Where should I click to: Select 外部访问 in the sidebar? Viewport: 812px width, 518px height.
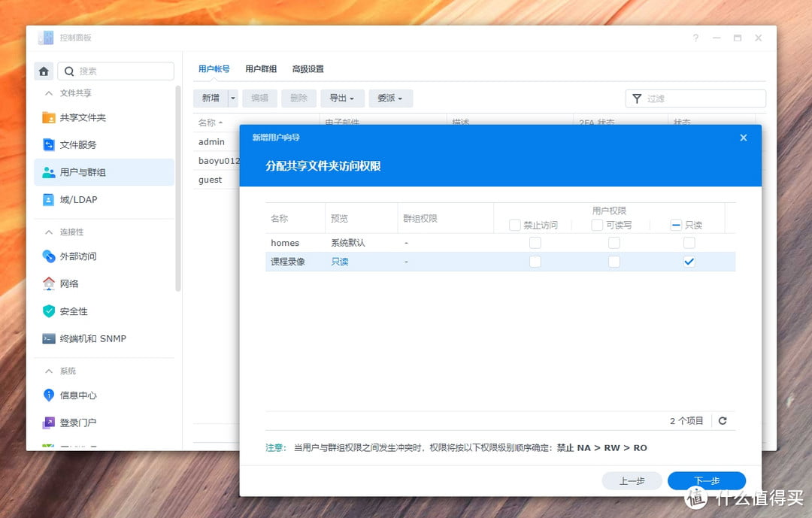76,256
